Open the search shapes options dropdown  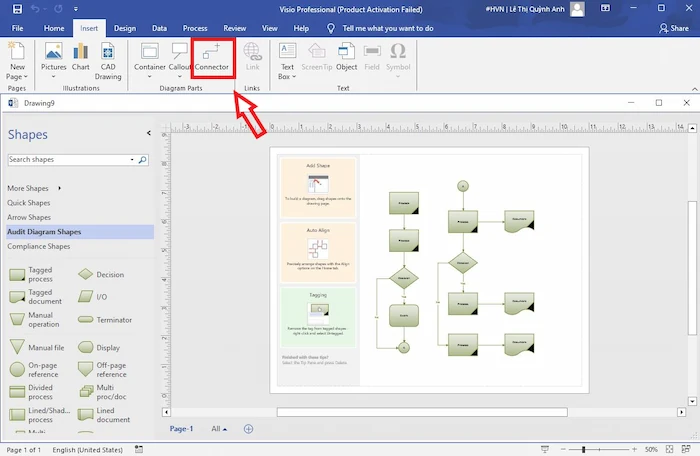point(132,159)
